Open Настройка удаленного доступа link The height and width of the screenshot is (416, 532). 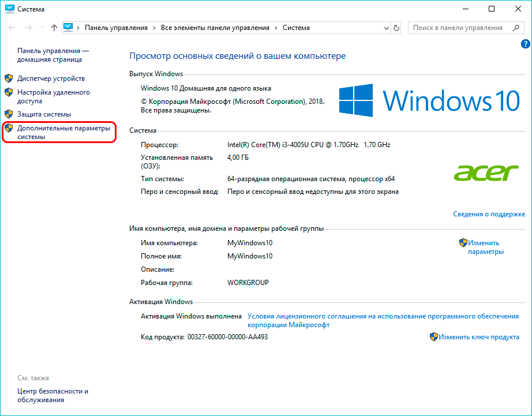click(54, 97)
